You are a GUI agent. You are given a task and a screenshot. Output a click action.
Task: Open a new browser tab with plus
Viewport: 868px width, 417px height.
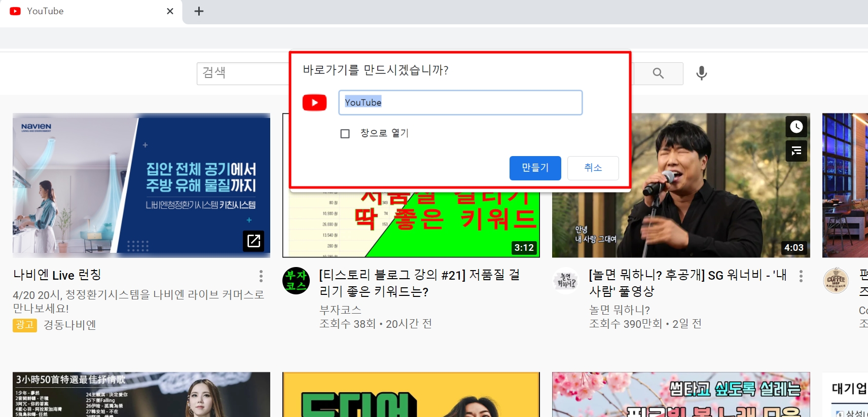(x=199, y=11)
